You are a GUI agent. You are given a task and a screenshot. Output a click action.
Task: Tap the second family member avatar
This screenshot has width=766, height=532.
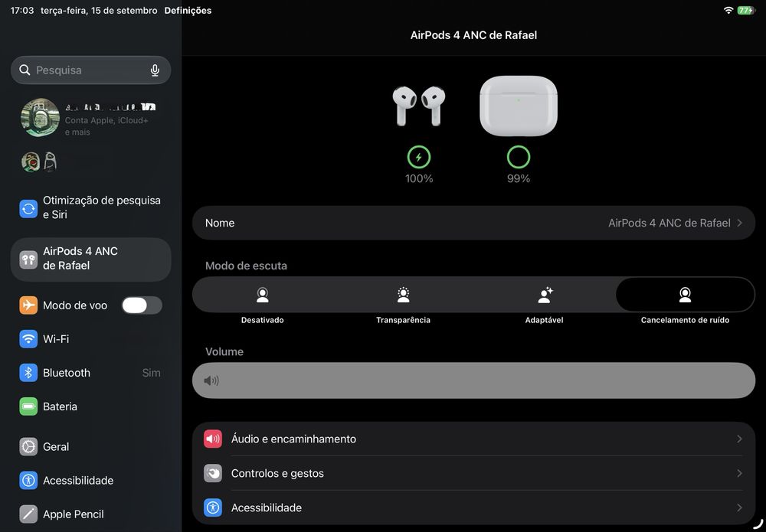(x=50, y=162)
